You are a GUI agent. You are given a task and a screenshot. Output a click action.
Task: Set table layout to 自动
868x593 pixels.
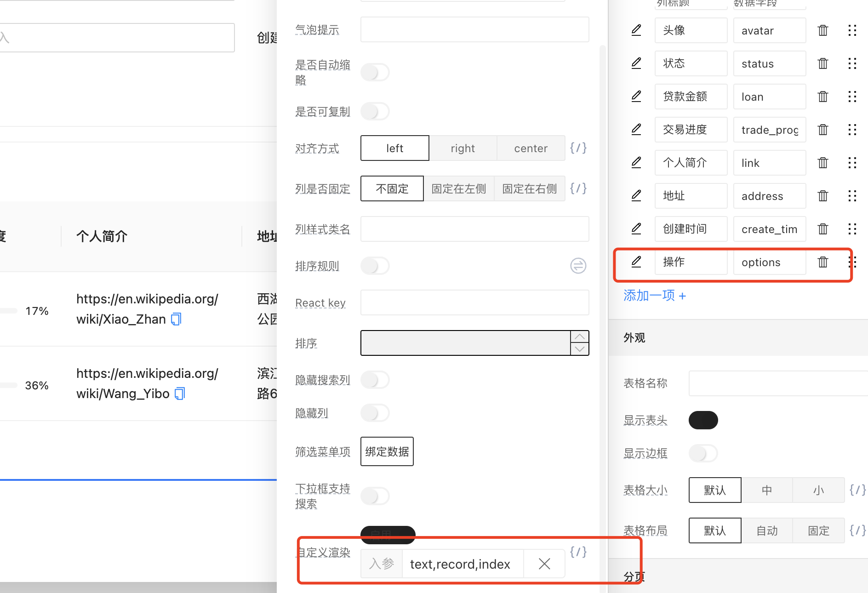click(x=767, y=530)
